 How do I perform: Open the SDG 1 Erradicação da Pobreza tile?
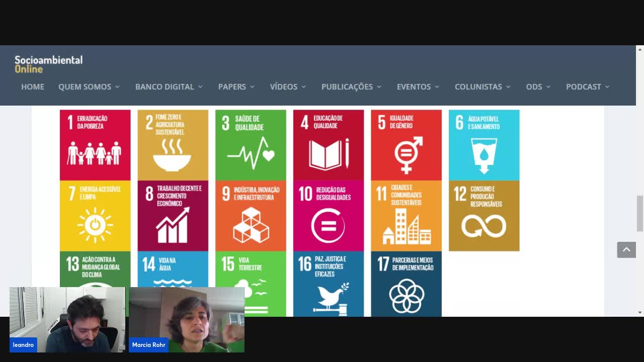pyautogui.click(x=95, y=145)
